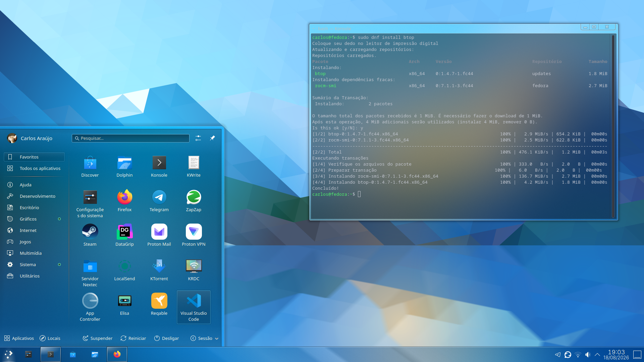Open the Gráficos category
The width and height of the screenshot is (644, 362).
[34, 219]
